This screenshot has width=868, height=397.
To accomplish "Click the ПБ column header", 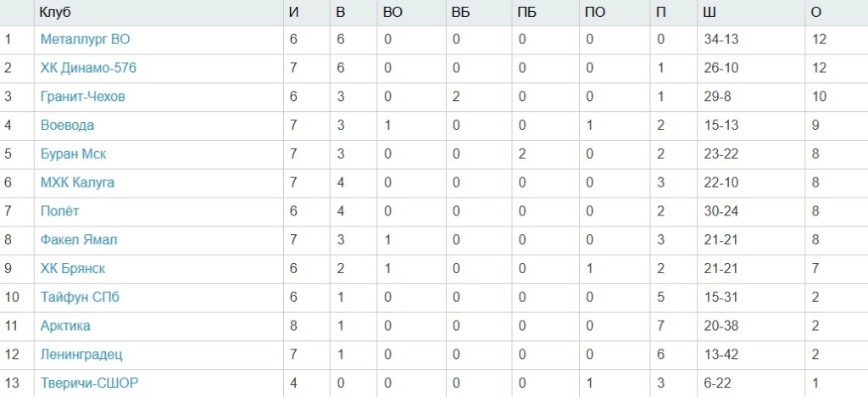I will pos(526,13).
